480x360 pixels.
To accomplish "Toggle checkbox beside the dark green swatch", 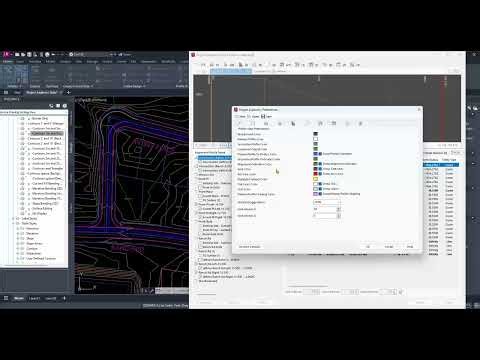I will tap(320, 164).
